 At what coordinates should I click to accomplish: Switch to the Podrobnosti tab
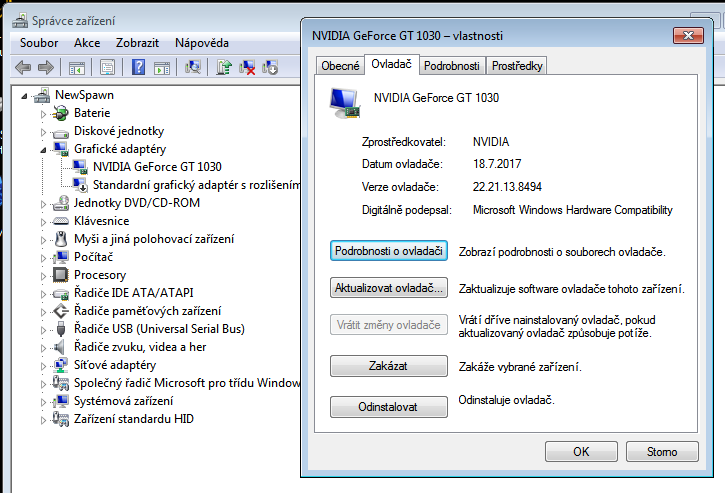pos(452,66)
